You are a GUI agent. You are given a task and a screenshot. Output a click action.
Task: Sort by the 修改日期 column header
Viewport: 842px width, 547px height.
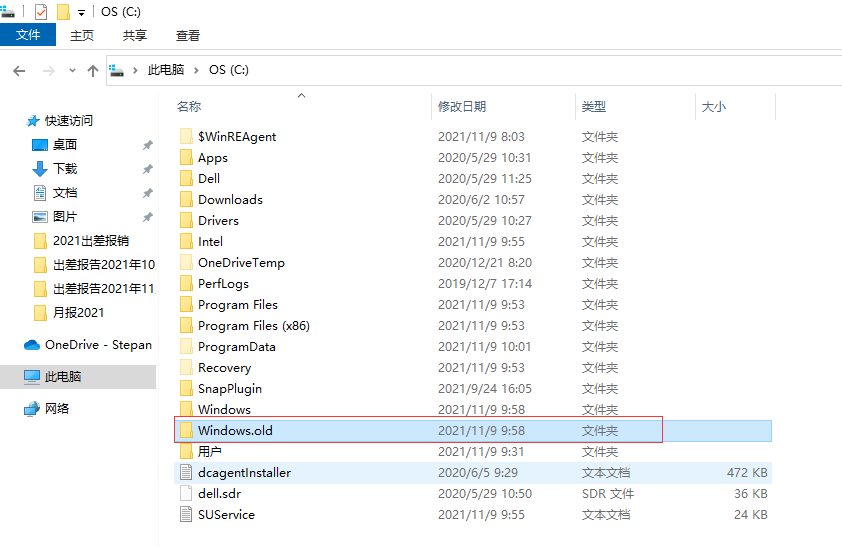(x=462, y=106)
